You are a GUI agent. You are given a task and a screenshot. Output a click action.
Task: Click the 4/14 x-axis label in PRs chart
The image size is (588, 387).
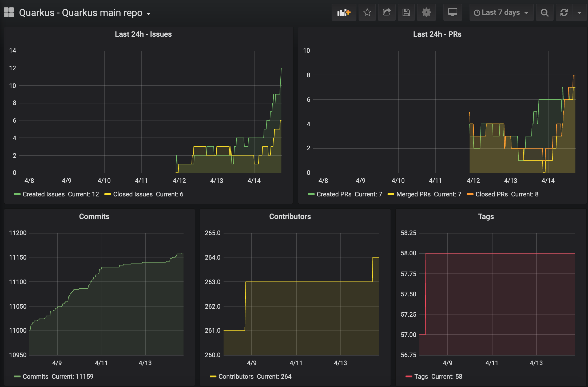(548, 181)
